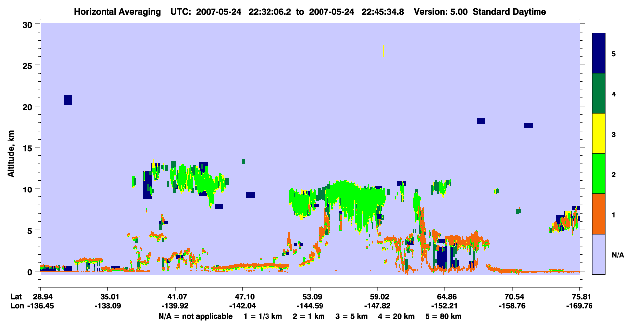This screenshot has height=330, width=644.
Task: Click longitude value -158.76
Action: coord(512,306)
